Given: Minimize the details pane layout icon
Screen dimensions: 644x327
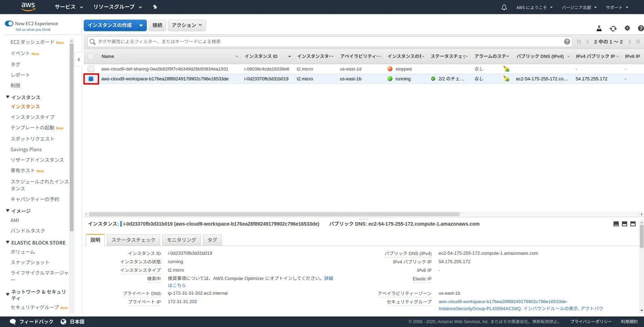Looking at the screenshot, I should [x=616, y=224].
